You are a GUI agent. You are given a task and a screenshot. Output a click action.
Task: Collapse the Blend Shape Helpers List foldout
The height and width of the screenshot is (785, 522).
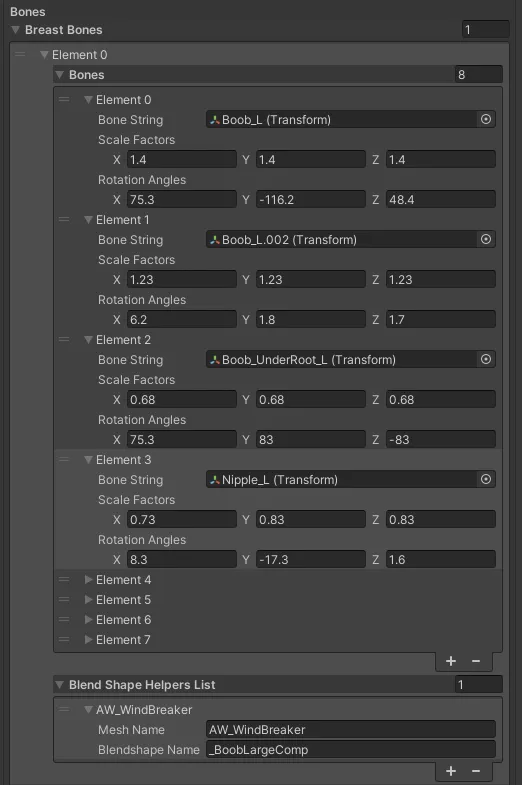(x=60, y=684)
